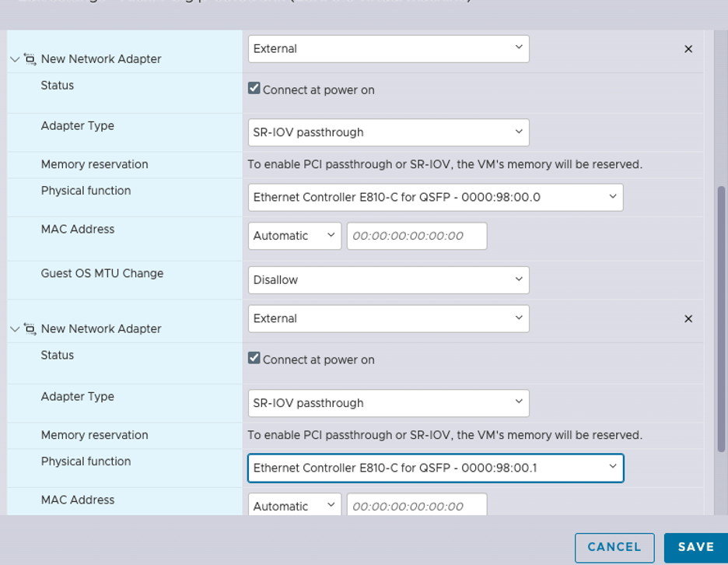Uncheck first adapter's Connect at power on
The height and width of the screenshot is (565, 728).
coord(254,88)
